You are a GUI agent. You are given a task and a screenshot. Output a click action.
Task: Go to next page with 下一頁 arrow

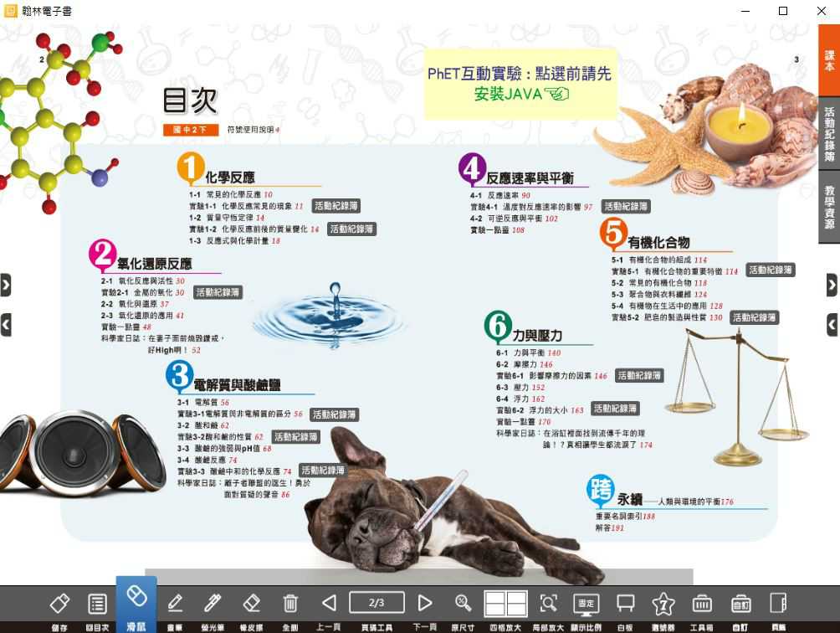coord(425,603)
